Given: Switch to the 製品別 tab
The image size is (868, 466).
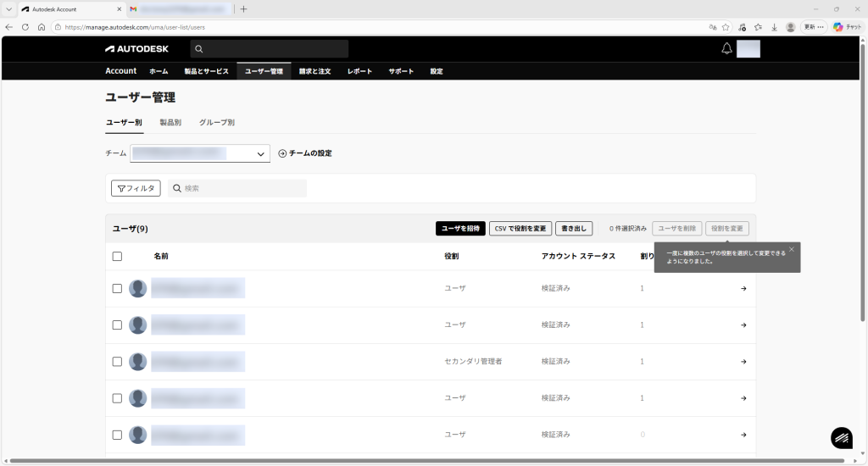Looking at the screenshot, I should [x=170, y=123].
